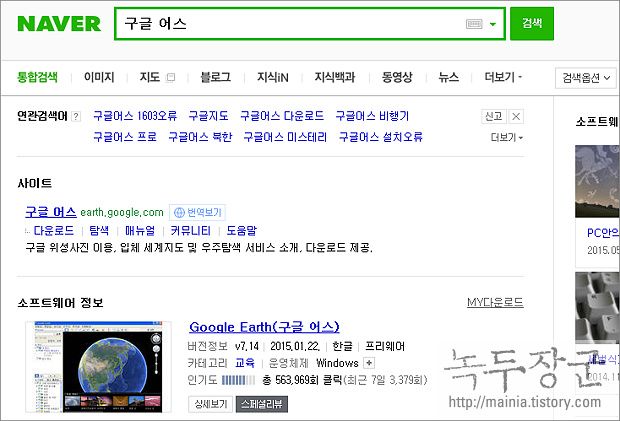Open the 탐색 sublink
This screenshot has width=620, height=421.
pos(99,230)
